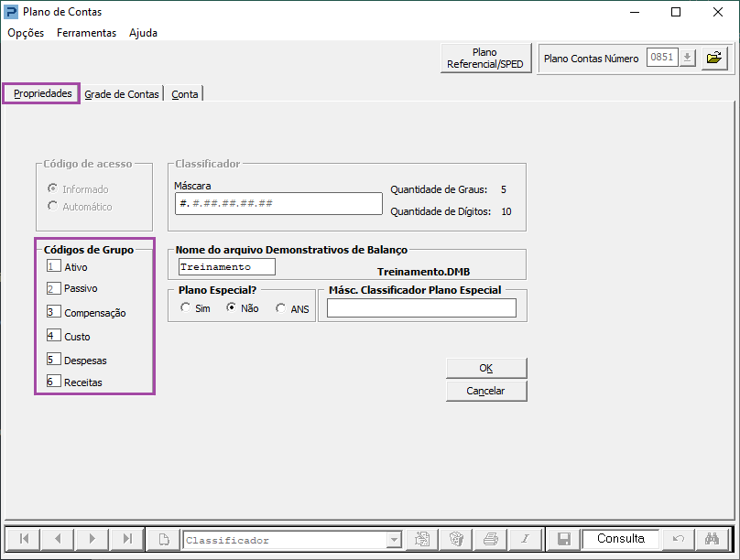Open the Opções menu
This screenshot has height=560, width=740.
tap(26, 33)
